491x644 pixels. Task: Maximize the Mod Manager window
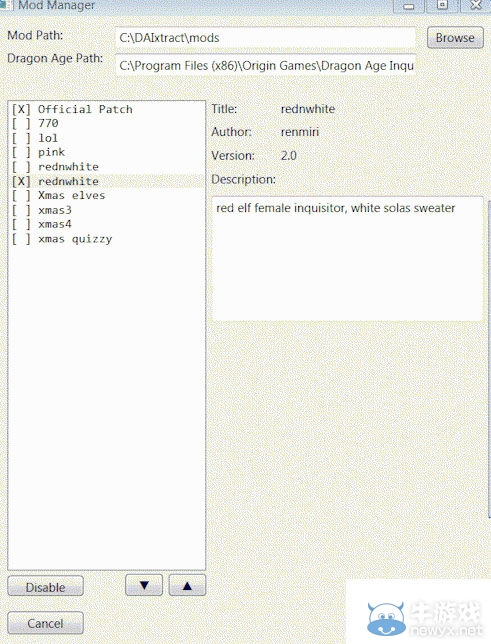pos(442,5)
